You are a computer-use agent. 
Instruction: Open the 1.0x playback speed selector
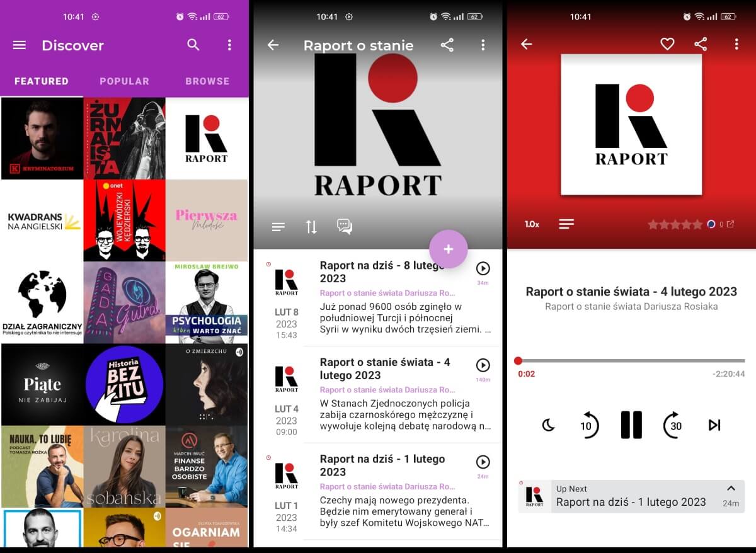click(x=532, y=224)
